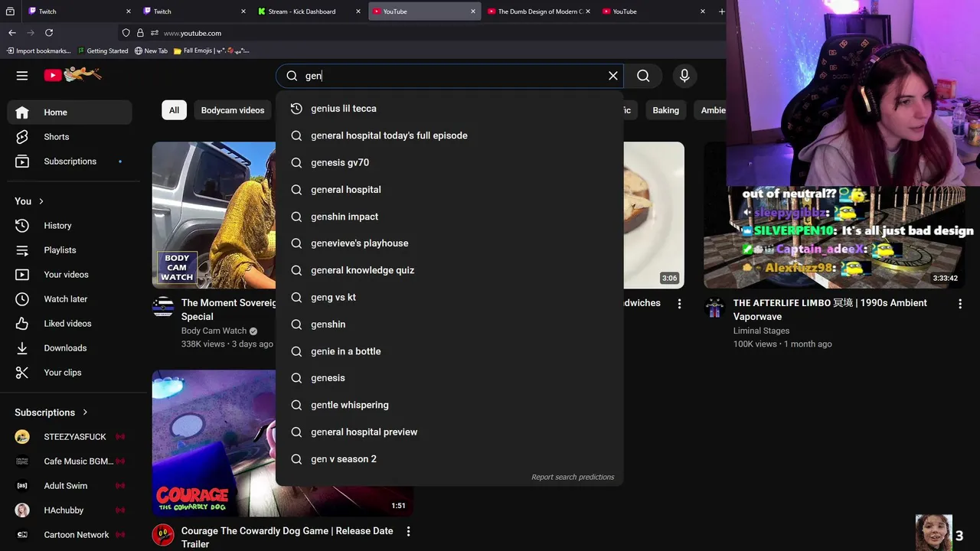980x551 pixels.
Task: Click into the YouTube search field
Action: pos(452,76)
